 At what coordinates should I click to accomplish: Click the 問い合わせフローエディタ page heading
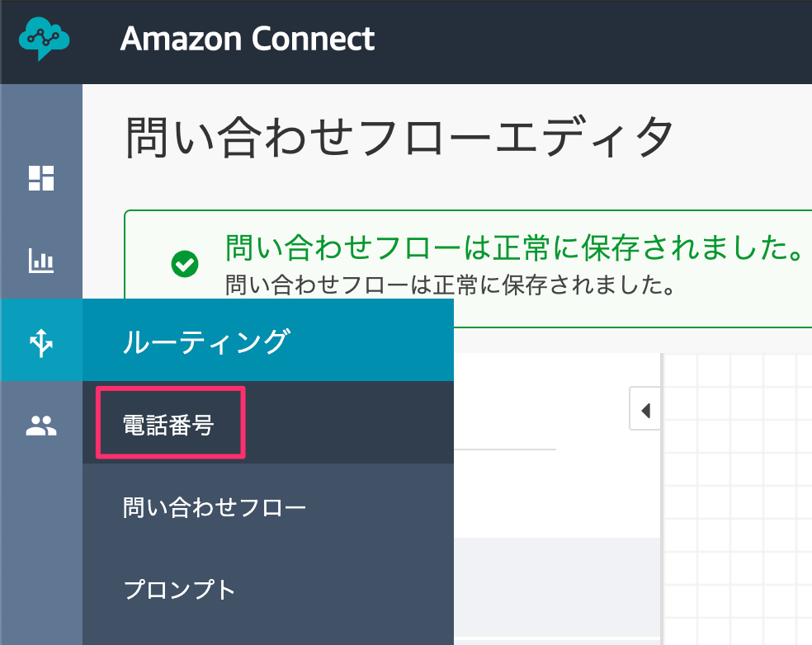399,137
